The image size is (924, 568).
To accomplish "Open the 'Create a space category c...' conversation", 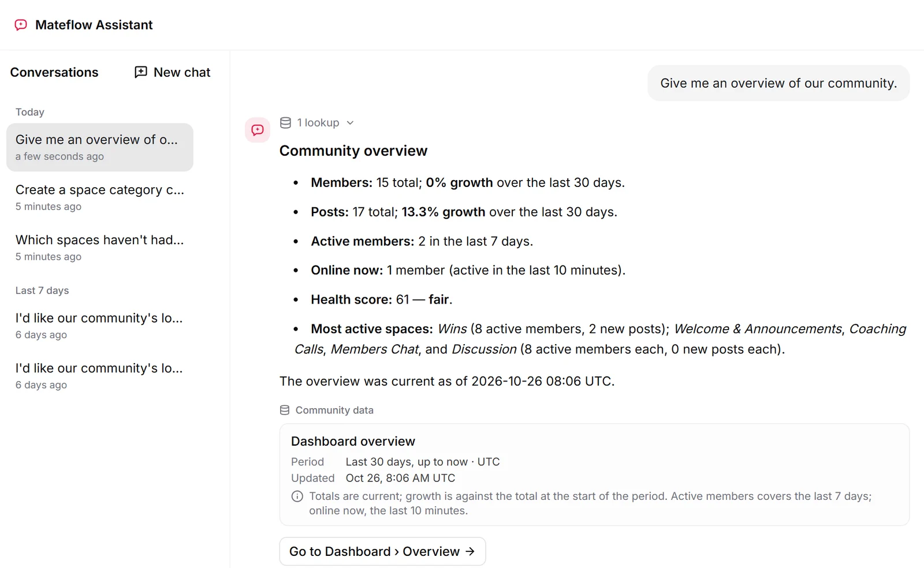I will [x=100, y=197].
